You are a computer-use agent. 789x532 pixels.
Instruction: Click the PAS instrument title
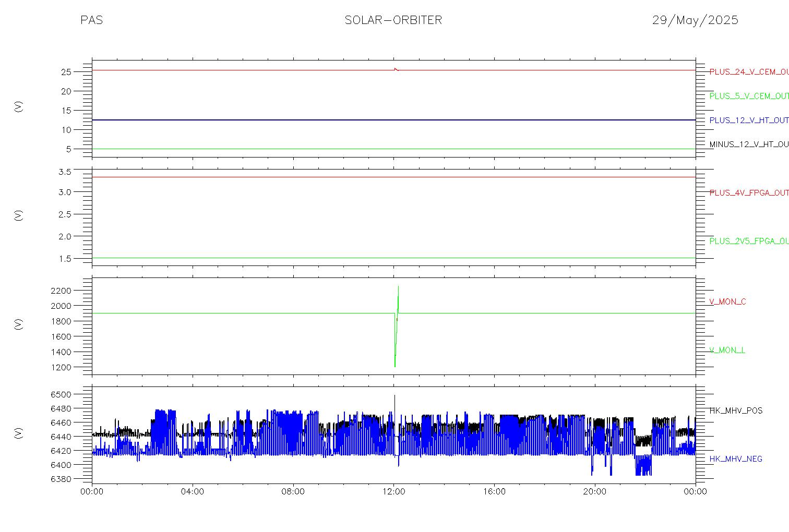pos(92,20)
